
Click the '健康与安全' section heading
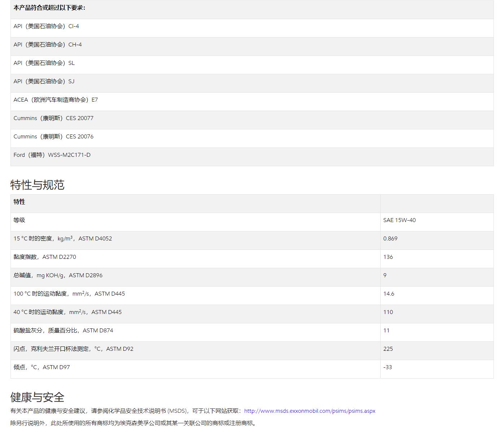click(x=37, y=397)
